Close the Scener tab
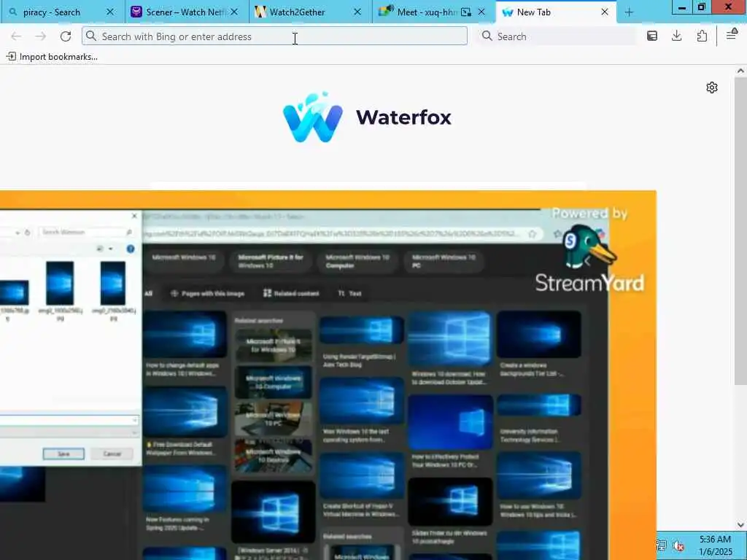747x560 pixels. pyautogui.click(x=234, y=12)
